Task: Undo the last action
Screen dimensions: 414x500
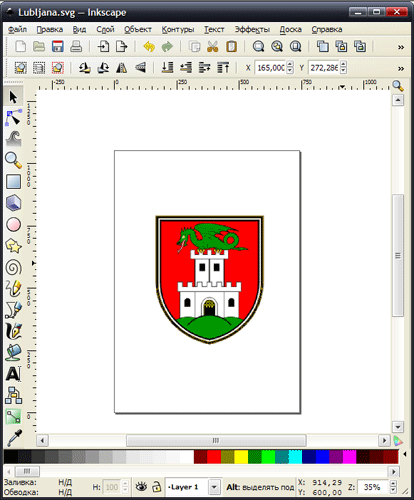Action: 149,46
